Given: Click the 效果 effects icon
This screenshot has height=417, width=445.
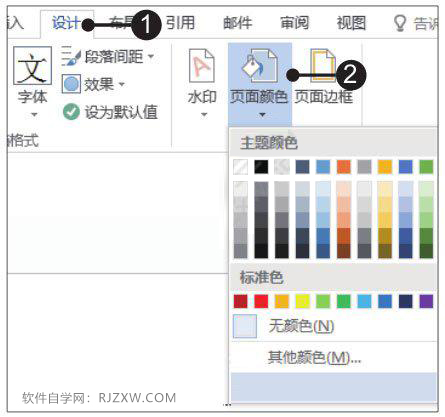Looking at the screenshot, I should [71, 84].
